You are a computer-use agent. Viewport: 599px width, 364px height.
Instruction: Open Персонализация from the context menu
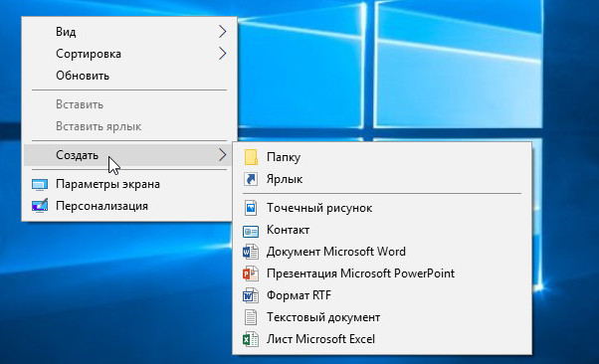click(129, 206)
